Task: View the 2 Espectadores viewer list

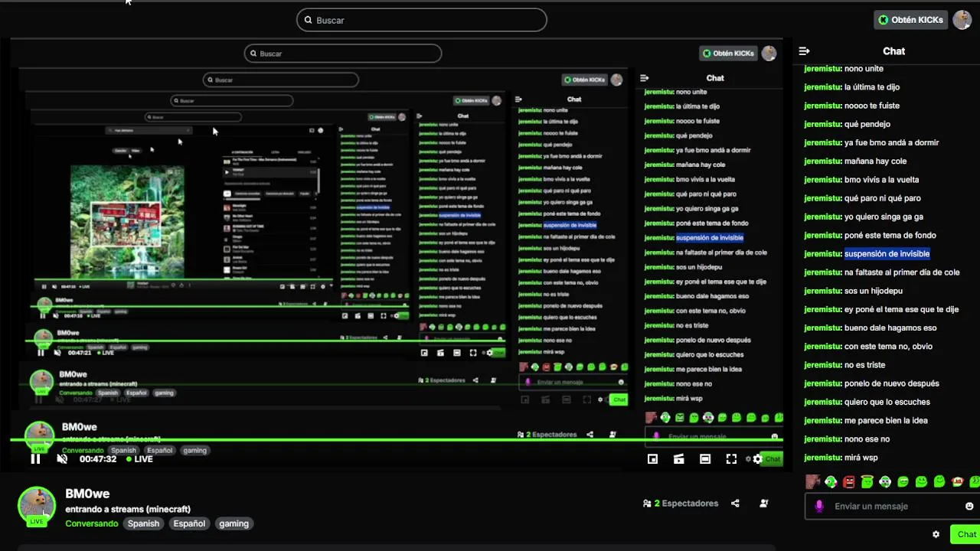Action: pyautogui.click(x=681, y=504)
